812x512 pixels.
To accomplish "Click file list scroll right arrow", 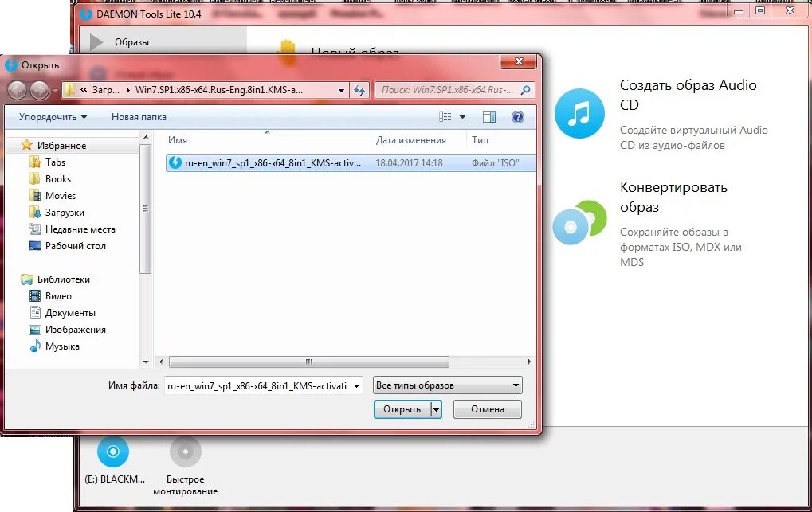I will tap(529, 362).
